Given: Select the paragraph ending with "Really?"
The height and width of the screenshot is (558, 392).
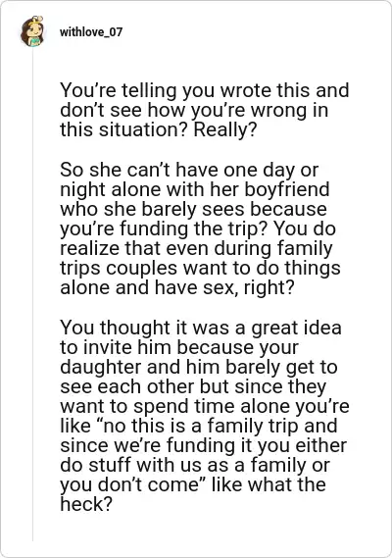Looking at the screenshot, I should coord(205,110).
